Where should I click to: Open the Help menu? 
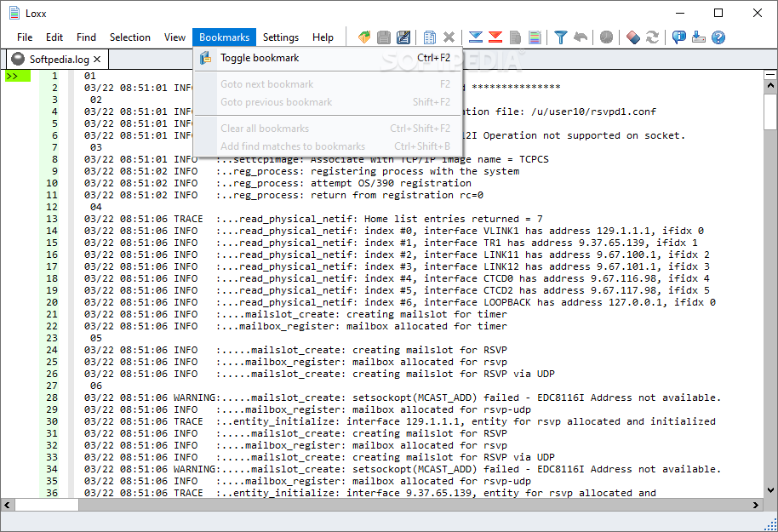(323, 37)
